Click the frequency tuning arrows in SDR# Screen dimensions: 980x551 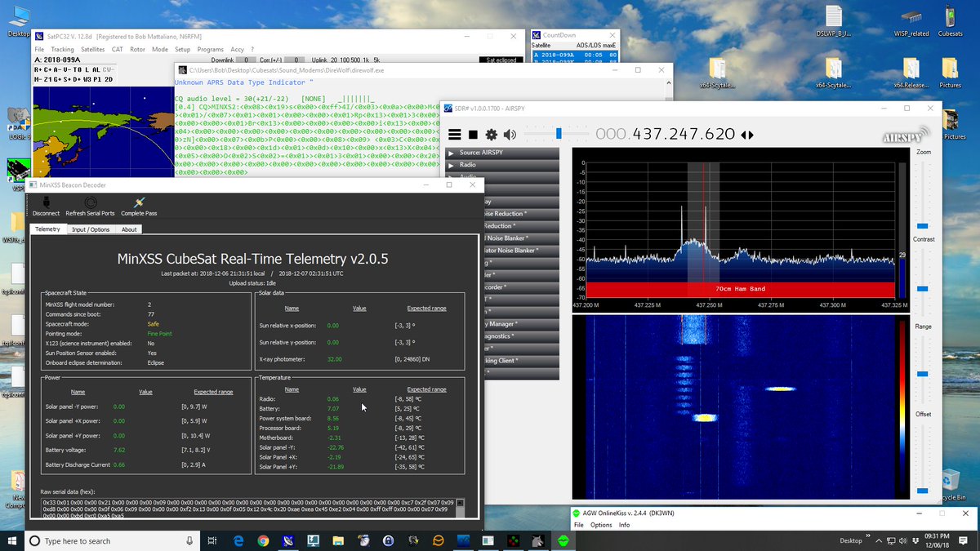(x=747, y=135)
